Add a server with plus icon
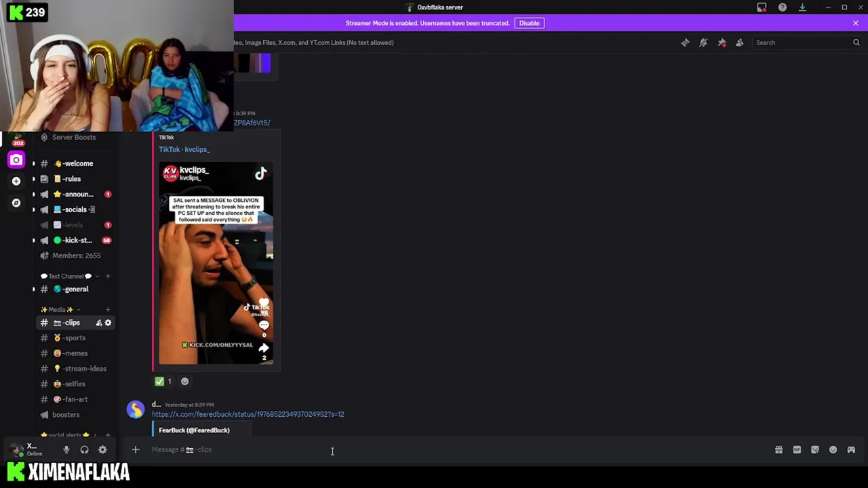Viewport: 868px width, 488px height. 16,181
